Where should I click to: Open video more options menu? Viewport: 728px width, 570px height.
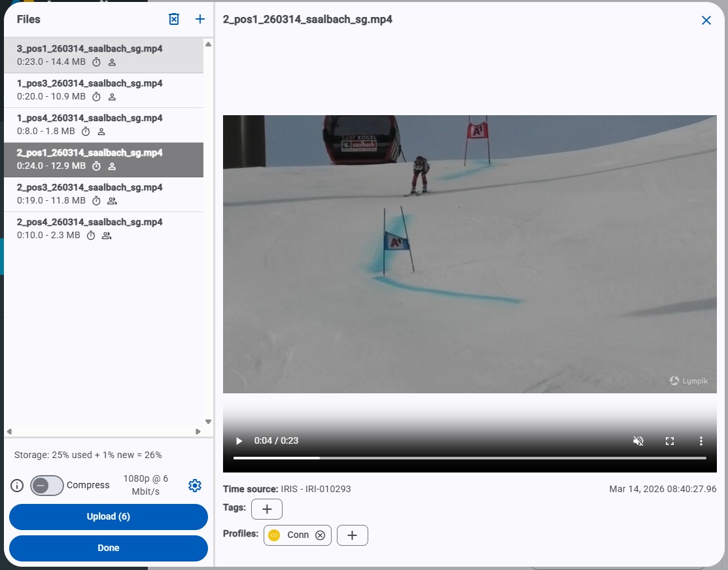pos(701,441)
